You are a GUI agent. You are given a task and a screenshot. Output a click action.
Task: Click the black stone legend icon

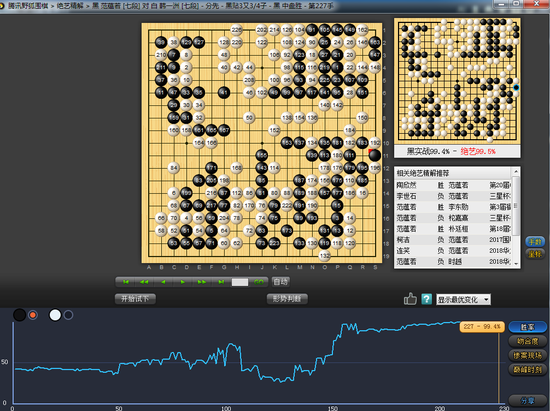point(20,315)
